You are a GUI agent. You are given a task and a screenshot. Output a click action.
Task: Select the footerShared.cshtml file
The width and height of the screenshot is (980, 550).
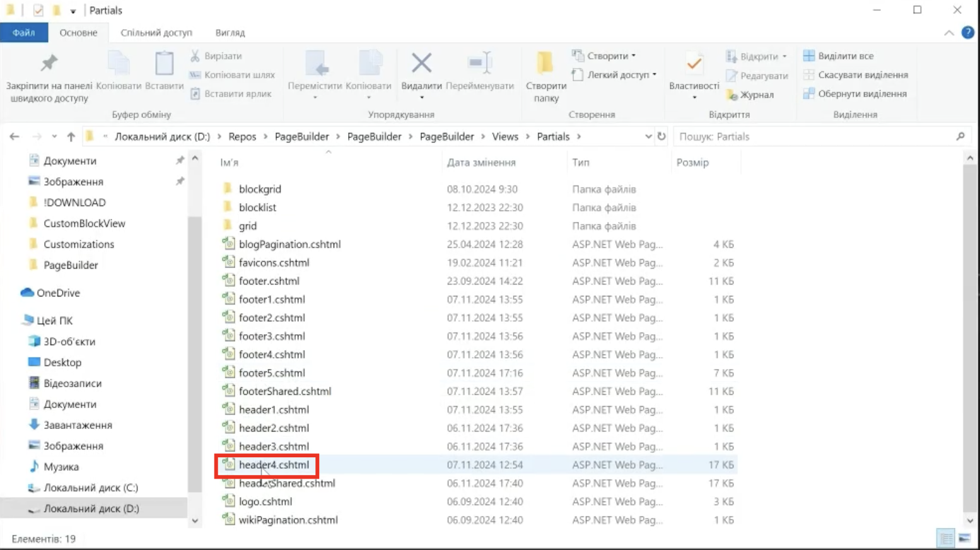(284, 391)
